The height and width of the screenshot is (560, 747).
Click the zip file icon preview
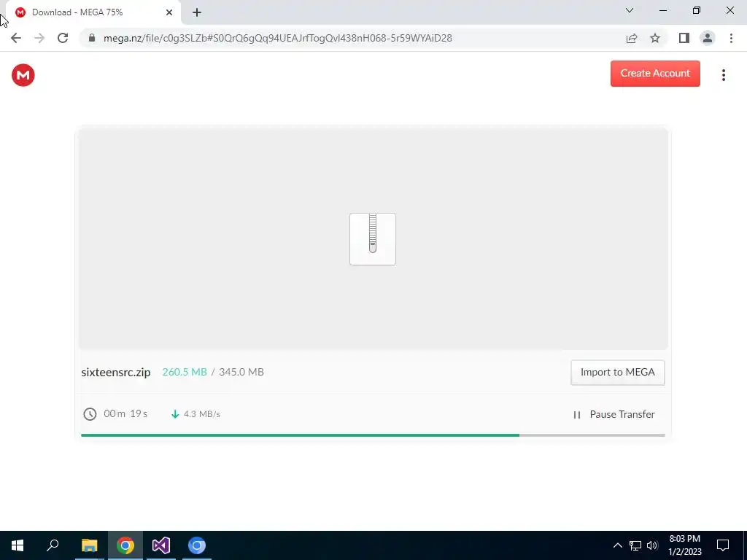[x=373, y=239]
